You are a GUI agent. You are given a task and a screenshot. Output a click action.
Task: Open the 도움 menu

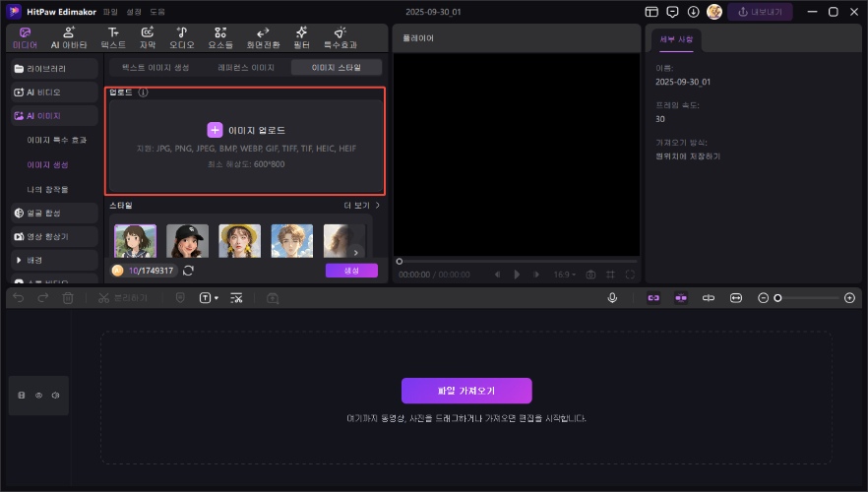(x=157, y=12)
